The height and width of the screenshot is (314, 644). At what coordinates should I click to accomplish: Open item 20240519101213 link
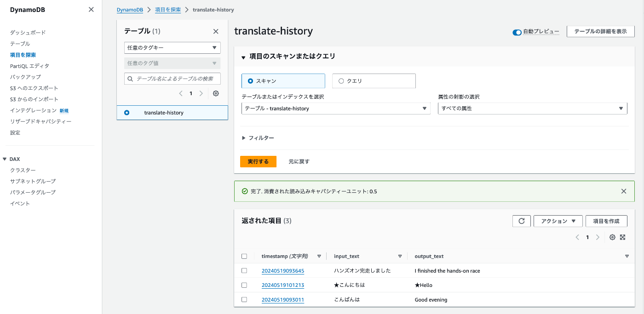click(283, 285)
